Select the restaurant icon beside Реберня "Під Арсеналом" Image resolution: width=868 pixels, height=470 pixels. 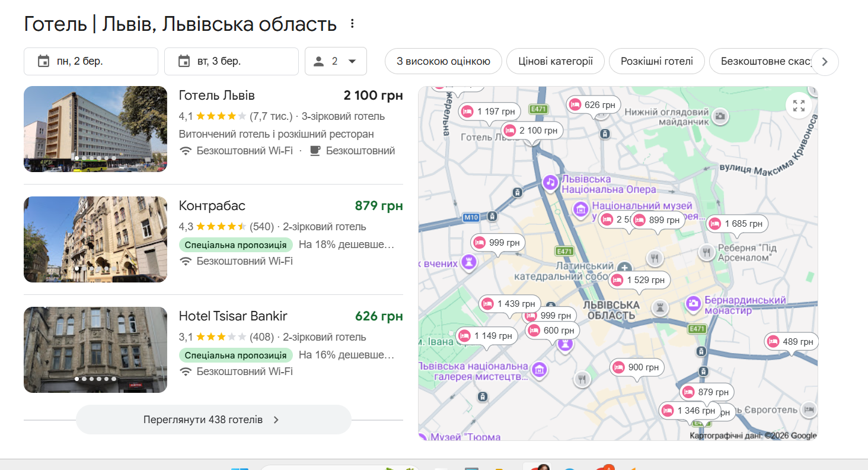click(x=706, y=253)
